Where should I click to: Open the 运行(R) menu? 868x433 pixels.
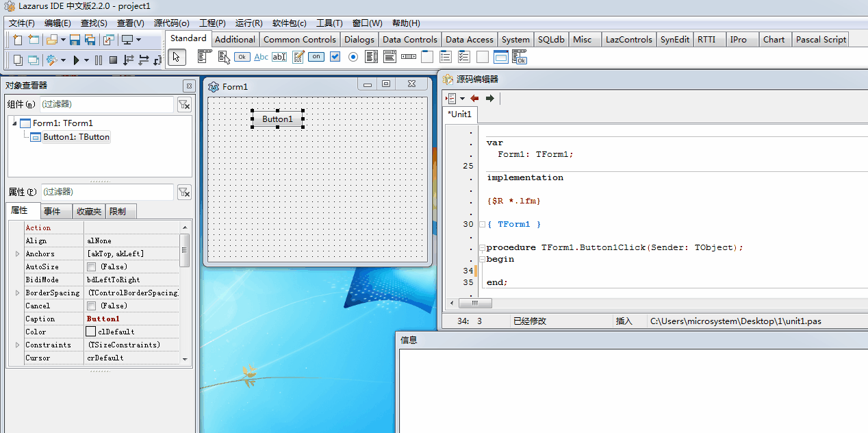(x=248, y=23)
